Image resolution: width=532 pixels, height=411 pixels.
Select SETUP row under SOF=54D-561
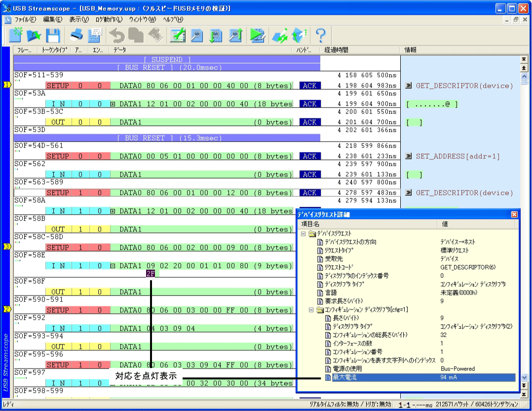click(169, 156)
